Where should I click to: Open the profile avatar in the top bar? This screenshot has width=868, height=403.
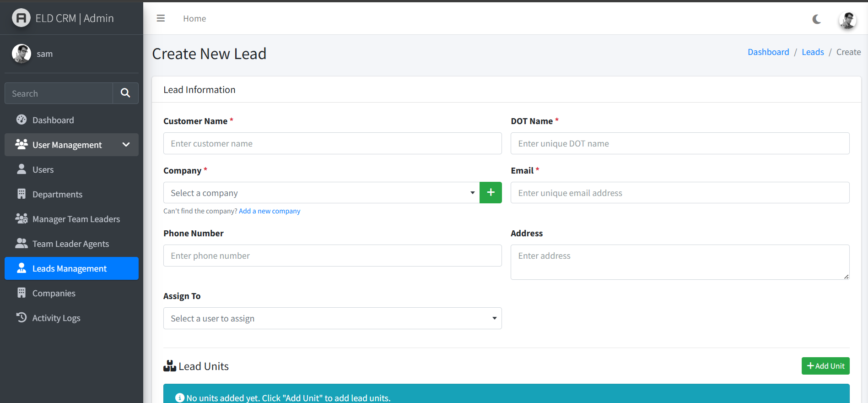(x=847, y=20)
